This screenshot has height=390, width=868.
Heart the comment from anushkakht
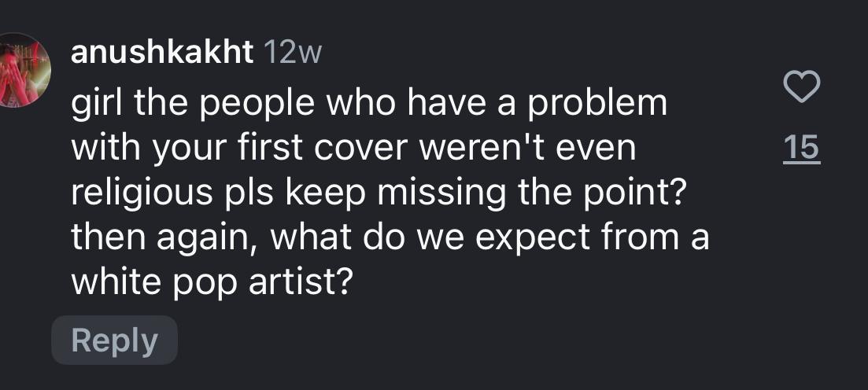tap(801, 87)
